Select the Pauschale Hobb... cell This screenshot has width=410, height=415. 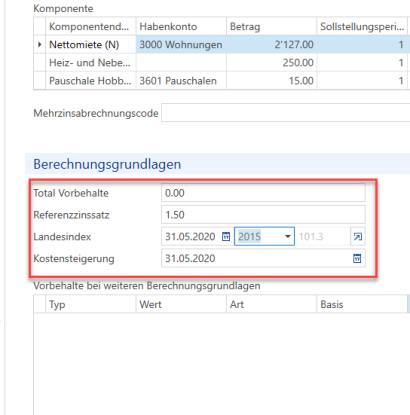tap(91, 81)
